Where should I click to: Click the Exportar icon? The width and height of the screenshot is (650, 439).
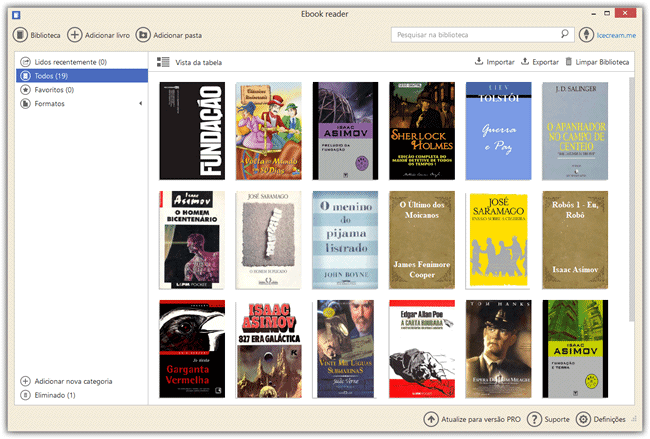tap(525, 62)
